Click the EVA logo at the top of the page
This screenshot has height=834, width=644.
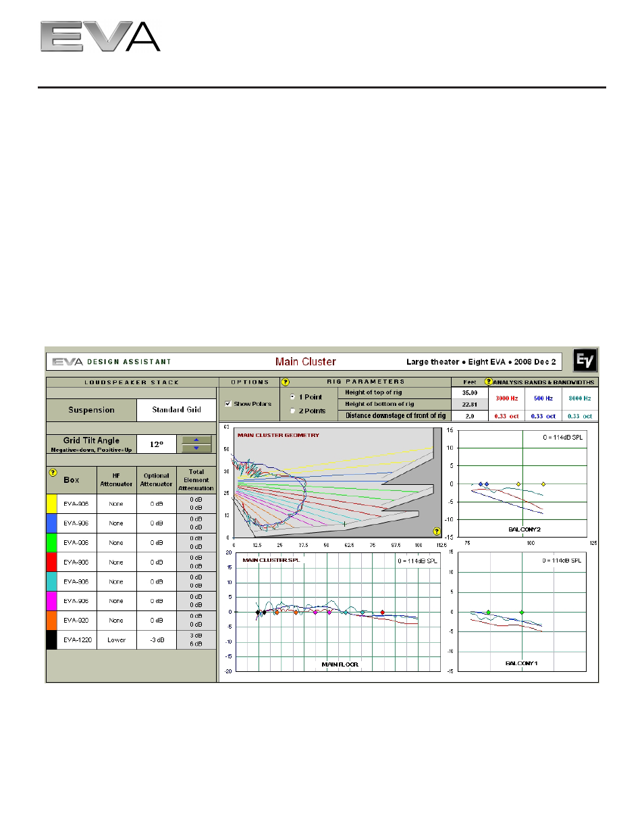tap(100, 37)
